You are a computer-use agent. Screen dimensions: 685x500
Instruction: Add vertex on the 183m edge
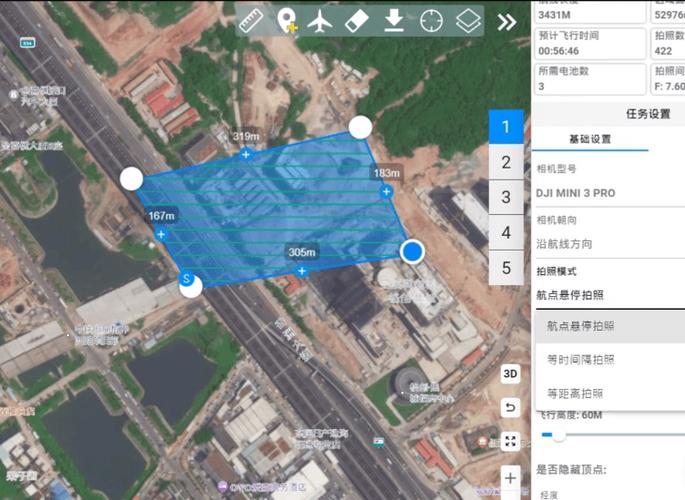pyautogui.click(x=386, y=191)
